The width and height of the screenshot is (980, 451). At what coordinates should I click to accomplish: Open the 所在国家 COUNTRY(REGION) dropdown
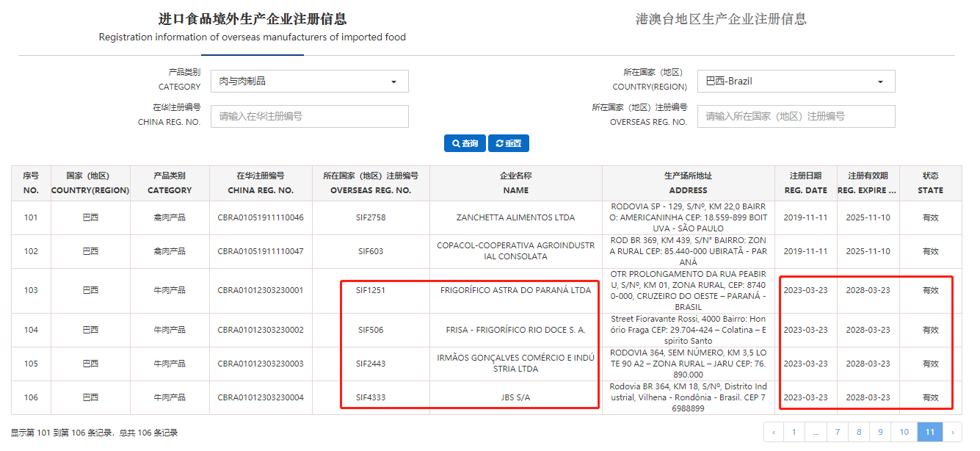(796, 81)
